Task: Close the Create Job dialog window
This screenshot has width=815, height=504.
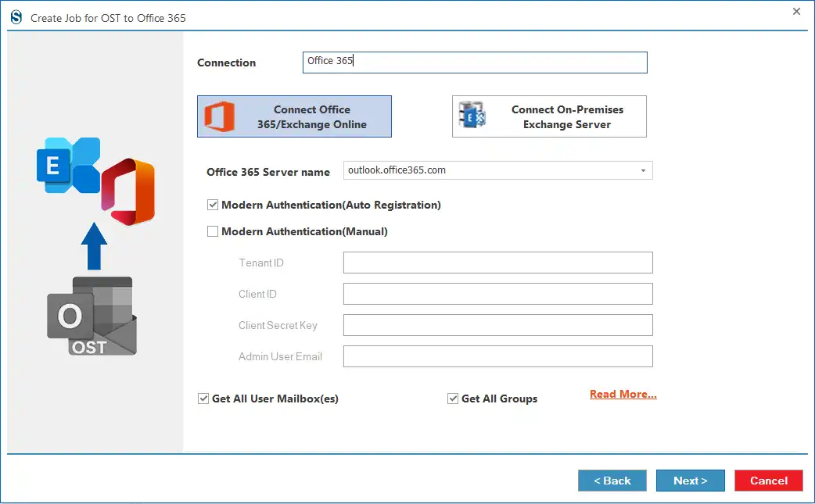Action: [796, 12]
